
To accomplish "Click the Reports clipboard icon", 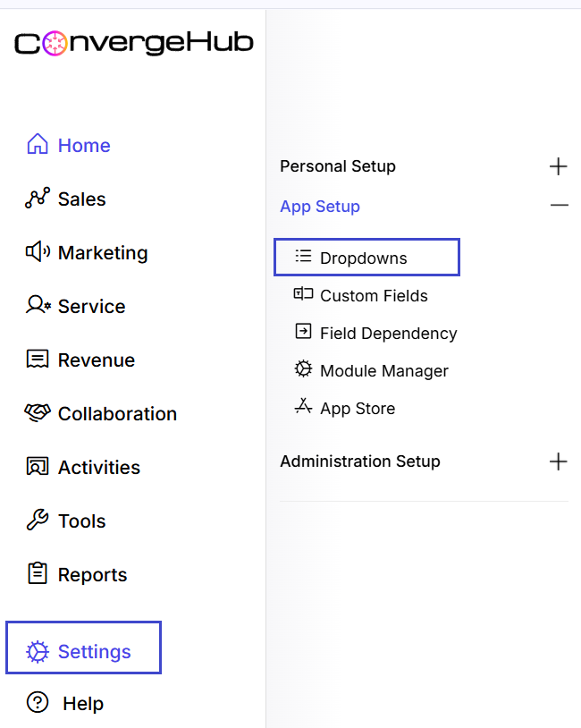I will (38, 573).
